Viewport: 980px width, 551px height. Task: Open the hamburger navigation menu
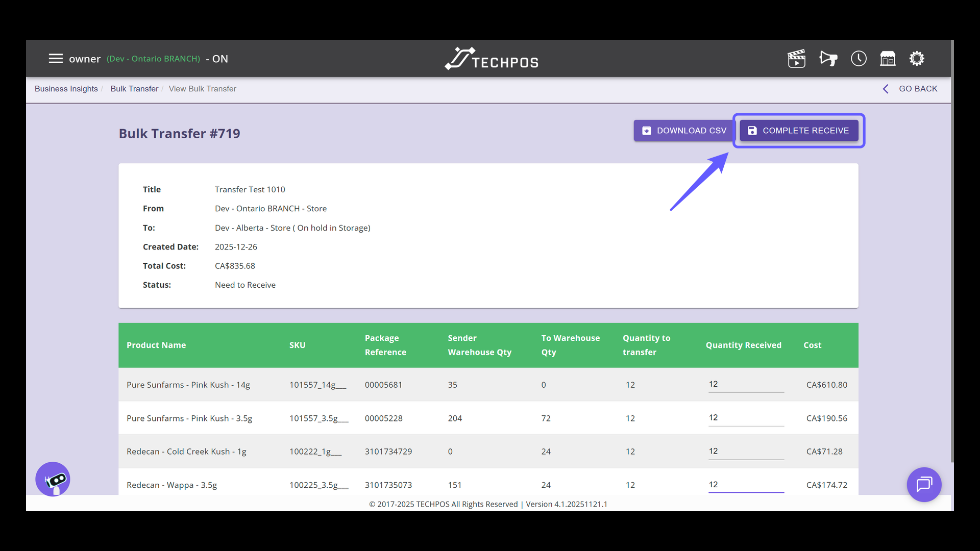point(56,58)
